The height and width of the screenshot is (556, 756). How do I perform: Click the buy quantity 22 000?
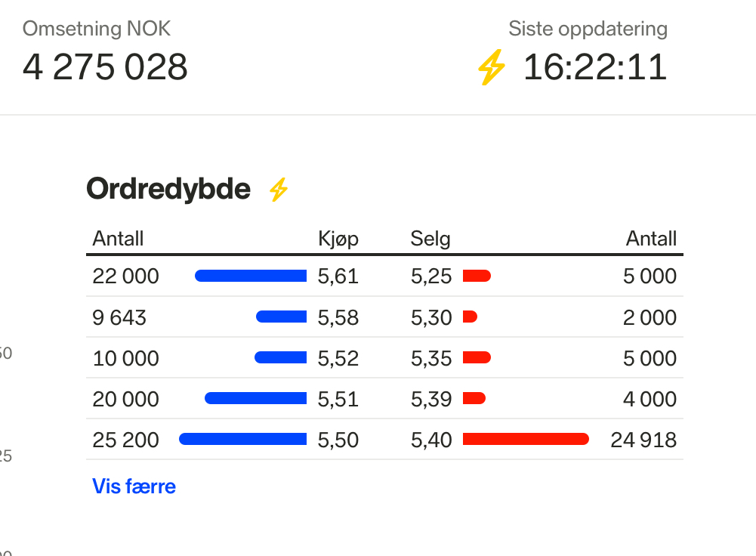click(x=126, y=276)
